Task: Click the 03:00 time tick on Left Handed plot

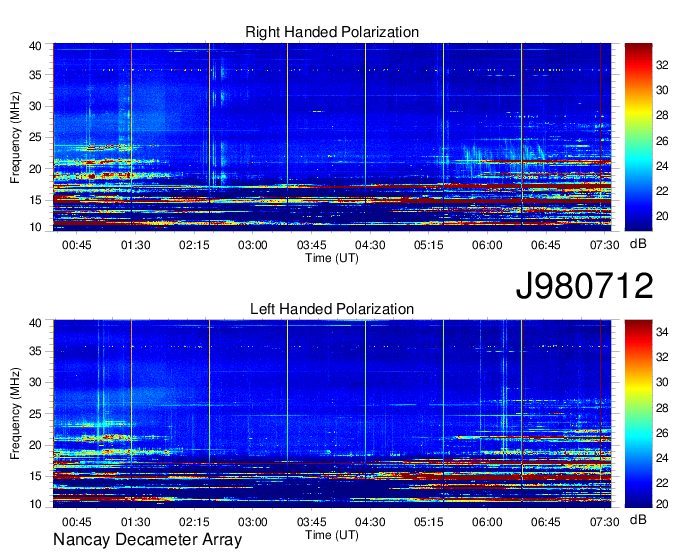Action: (x=253, y=522)
